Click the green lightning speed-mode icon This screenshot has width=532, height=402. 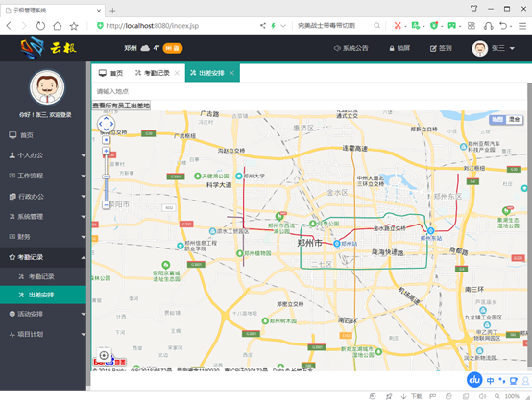[x=273, y=25]
